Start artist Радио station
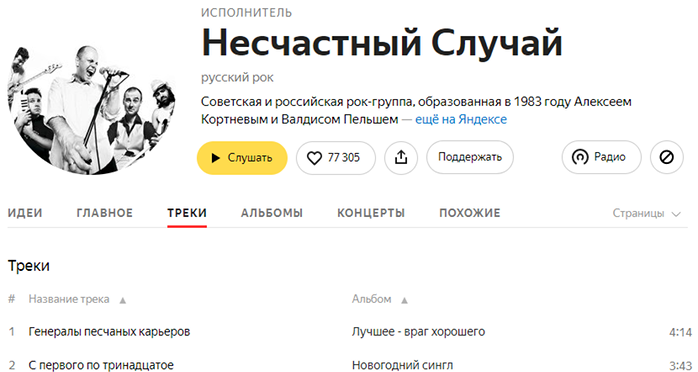The width and height of the screenshot is (698, 372). pos(601,157)
